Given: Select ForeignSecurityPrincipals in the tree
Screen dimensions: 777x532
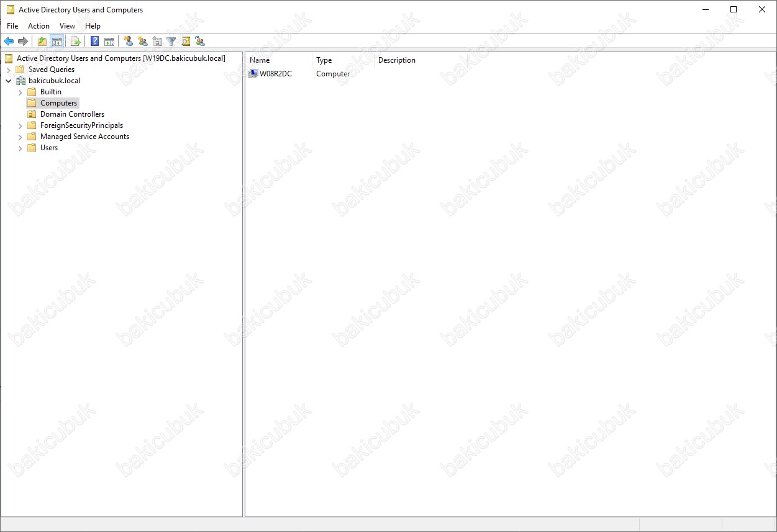Looking at the screenshot, I should (x=81, y=125).
